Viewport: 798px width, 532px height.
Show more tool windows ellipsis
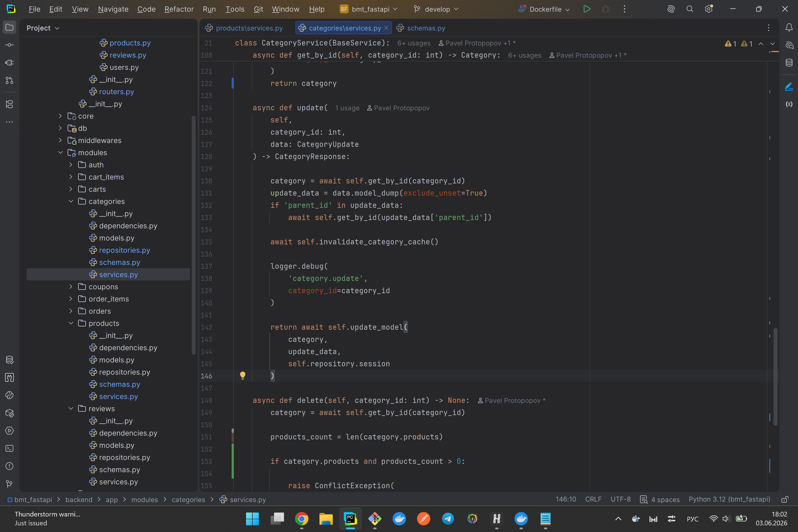pyautogui.click(x=9, y=122)
